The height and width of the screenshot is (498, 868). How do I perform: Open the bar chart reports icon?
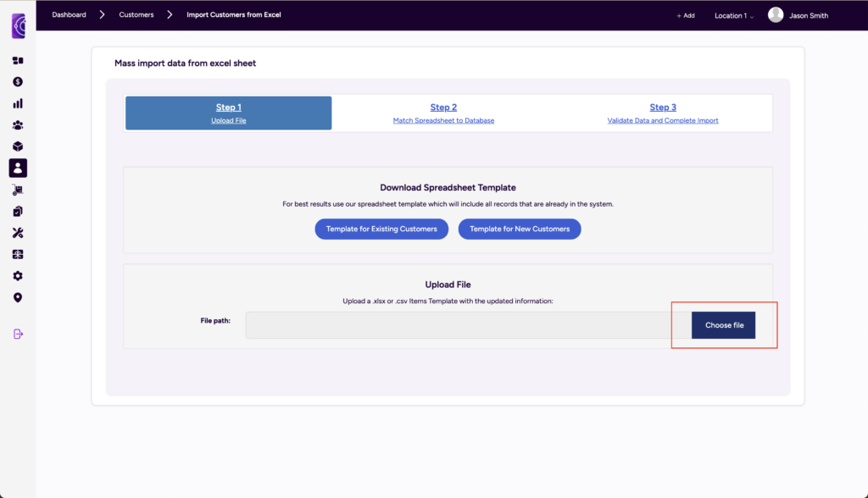(x=18, y=103)
